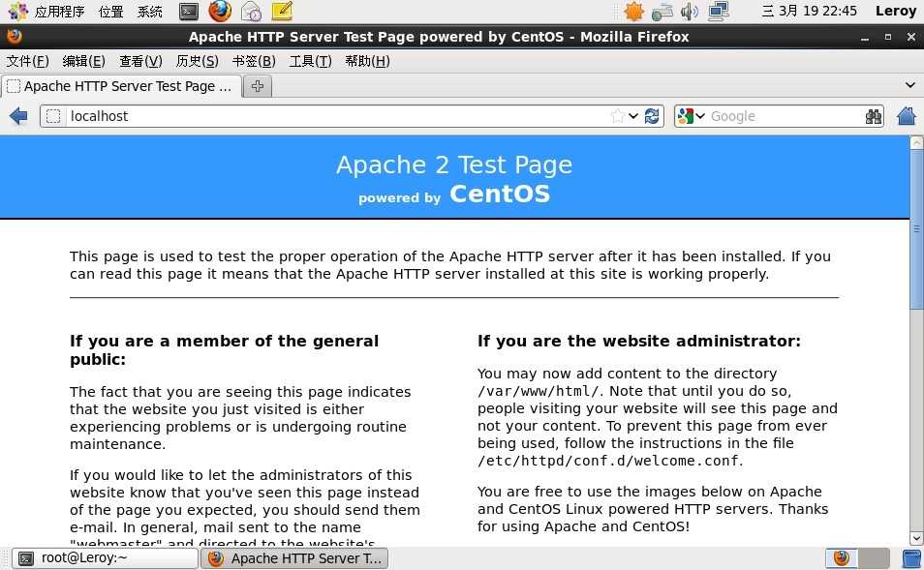
Task: Click the GNOME applications menu logo icon
Action: 17,12
